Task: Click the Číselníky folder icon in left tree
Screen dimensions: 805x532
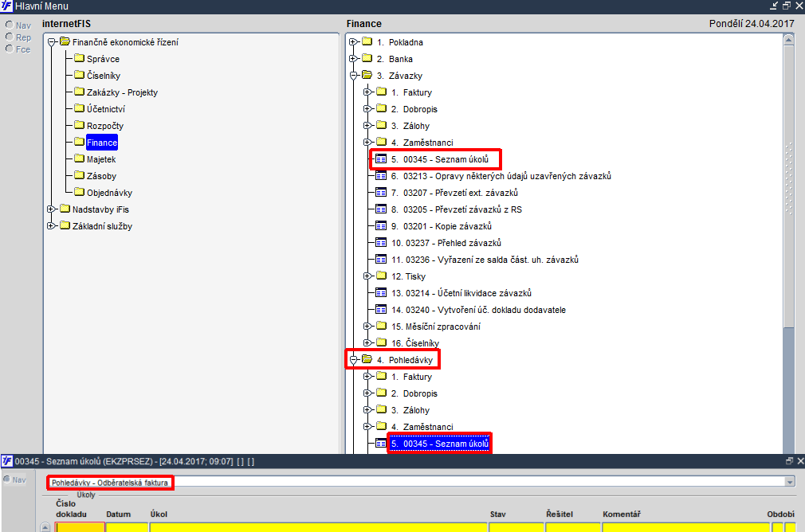Action: [79, 75]
